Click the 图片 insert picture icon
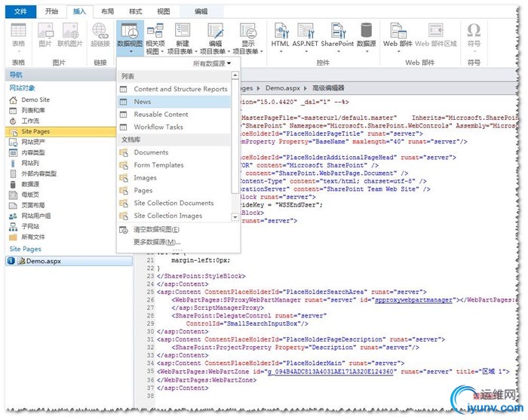The image size is (528, 420). click(x=45, y=31)
